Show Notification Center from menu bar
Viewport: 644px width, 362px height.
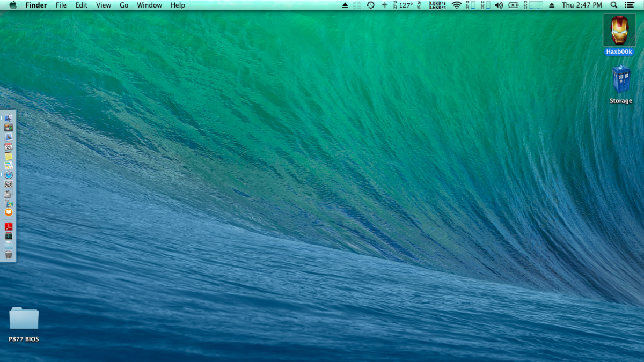point(630,5)
